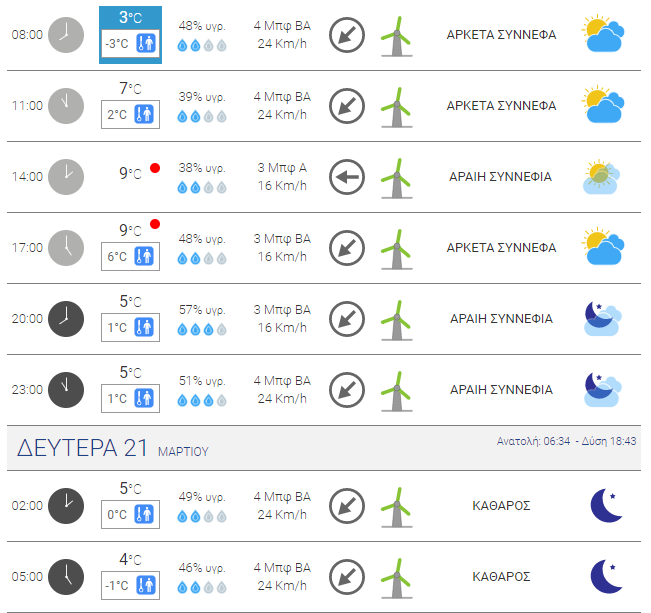Click the red dot next to 9°C at 14:00

(155, 168)
